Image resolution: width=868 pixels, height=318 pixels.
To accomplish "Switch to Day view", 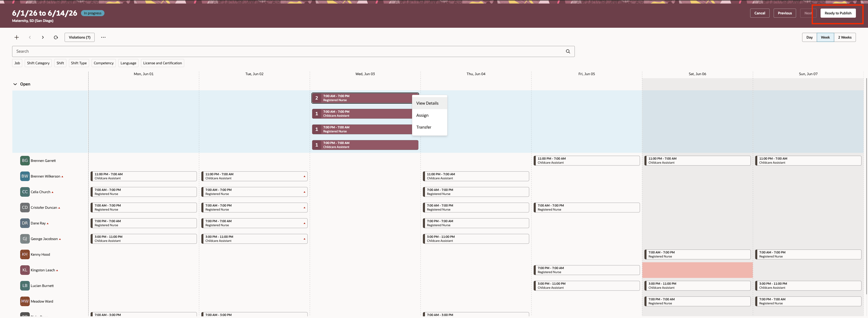I will click(x=809, y=37).
